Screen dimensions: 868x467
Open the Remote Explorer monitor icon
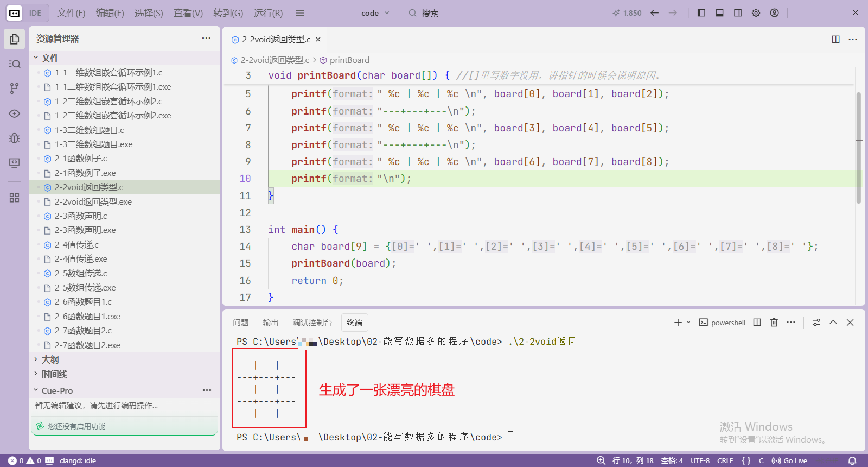[15, 163]
